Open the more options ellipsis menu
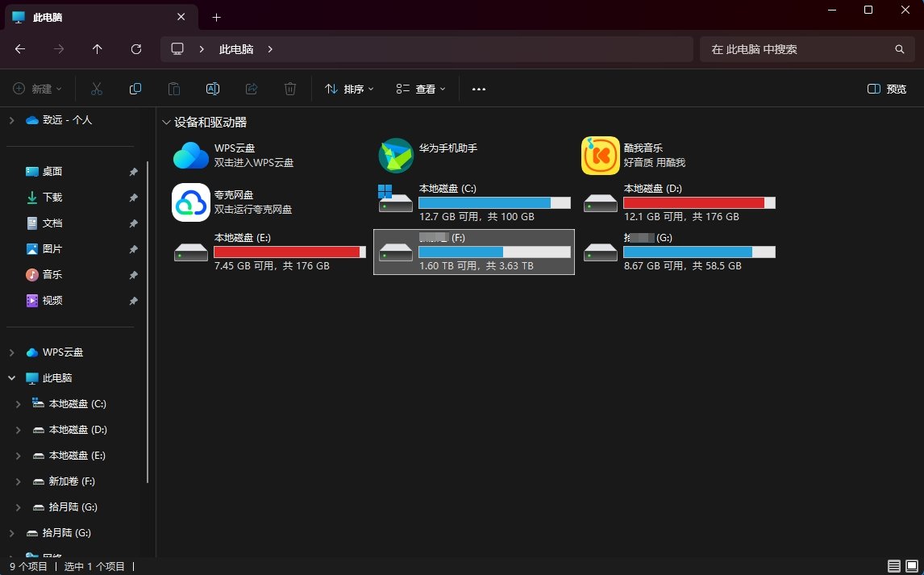Viewport: 924px width, 575px height. tap(479, 90)
